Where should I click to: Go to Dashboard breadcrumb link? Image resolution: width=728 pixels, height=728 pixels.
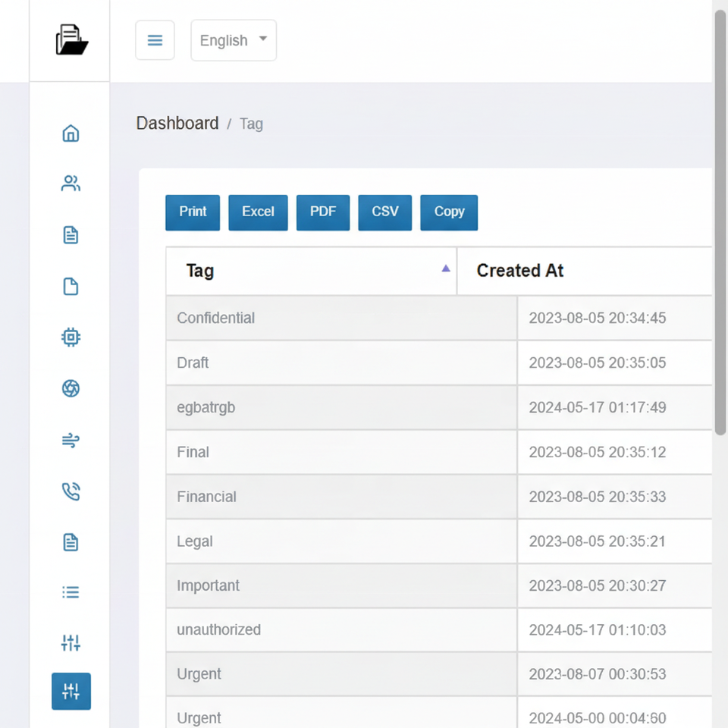coord(177,124)
